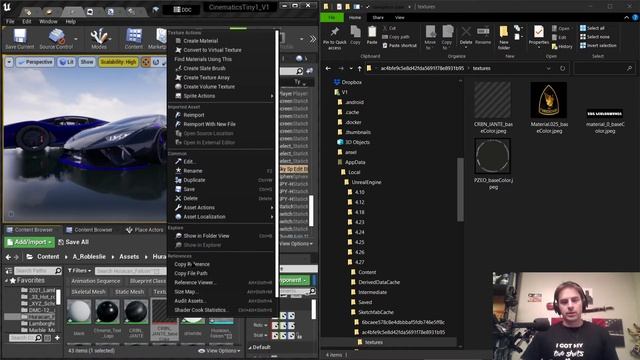Click Copy File Path
This screenshot has width=640, height=360.
pos(191,273)
